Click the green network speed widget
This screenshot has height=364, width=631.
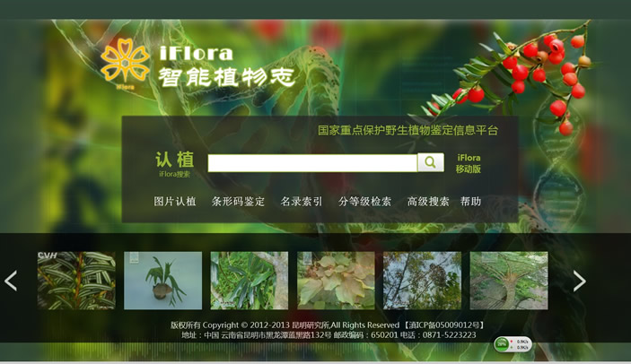pos(513,344)
